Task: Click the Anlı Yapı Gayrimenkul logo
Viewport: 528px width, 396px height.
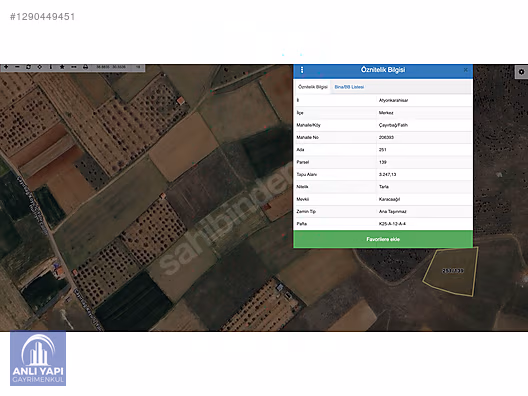Action: 38,358
